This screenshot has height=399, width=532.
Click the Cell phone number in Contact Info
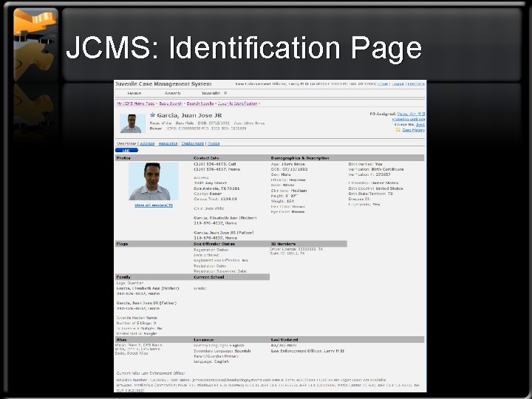(x=215, y=164)
